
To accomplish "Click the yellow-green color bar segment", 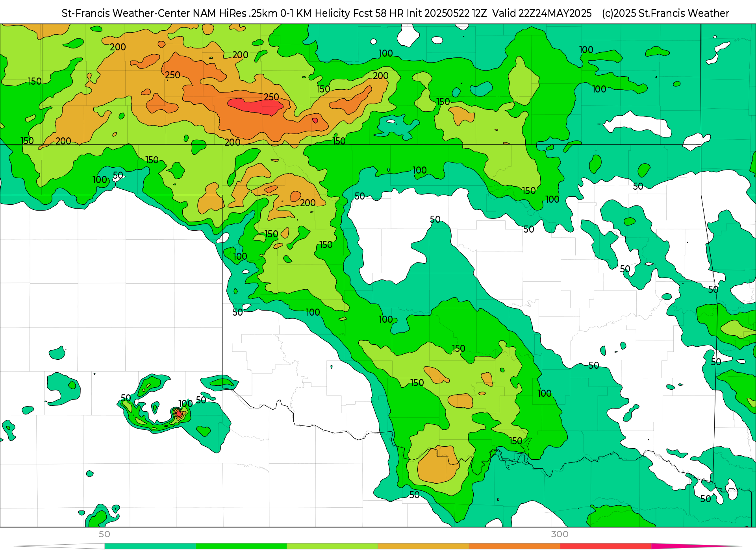I will click(x=332, y=546).
